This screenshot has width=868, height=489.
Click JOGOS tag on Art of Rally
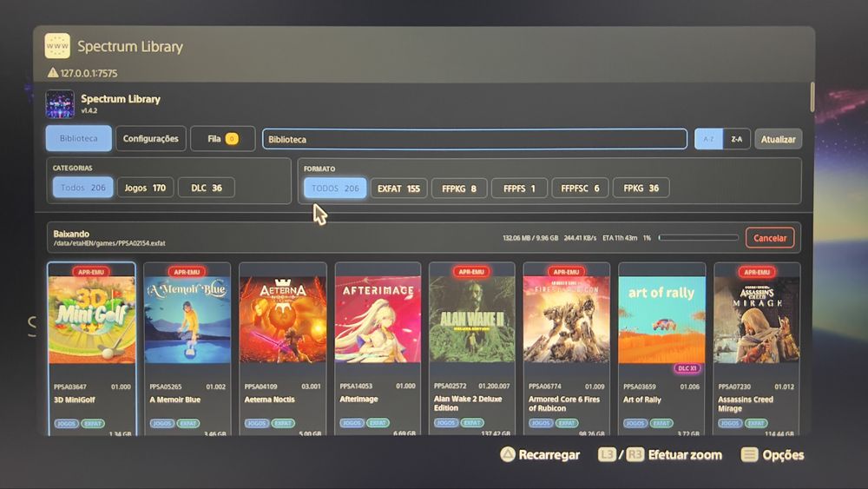635,423
